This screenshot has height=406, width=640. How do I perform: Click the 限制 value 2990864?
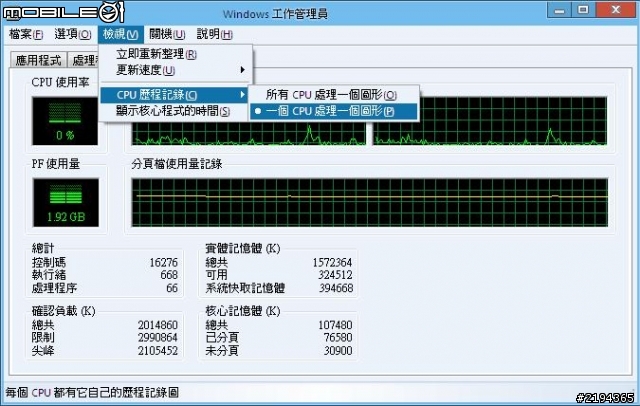(158, 338)
